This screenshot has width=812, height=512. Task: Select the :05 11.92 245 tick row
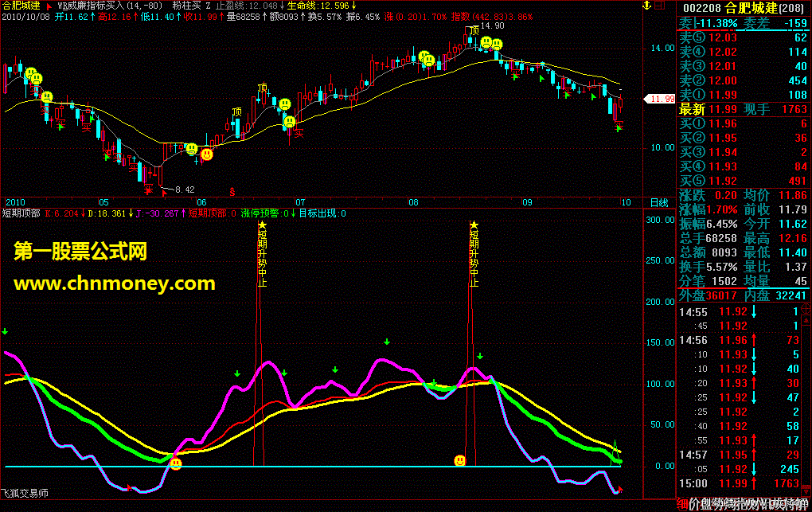(740, 470)
